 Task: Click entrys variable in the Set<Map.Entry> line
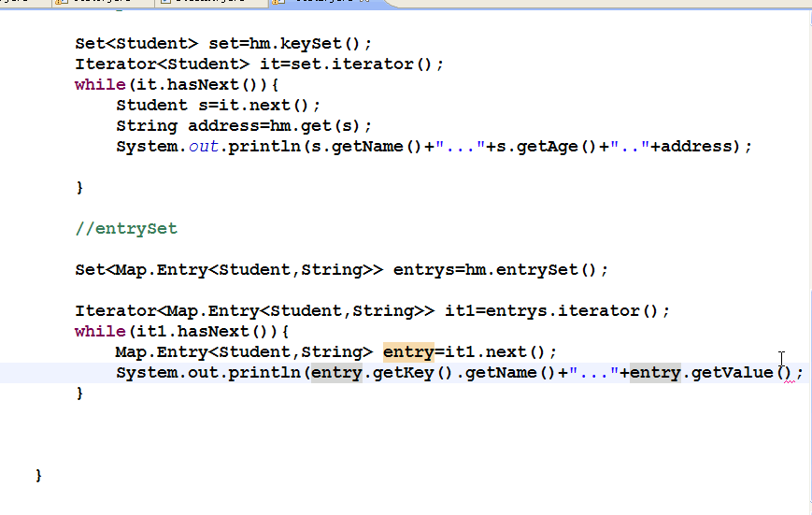tap(424, 269)
